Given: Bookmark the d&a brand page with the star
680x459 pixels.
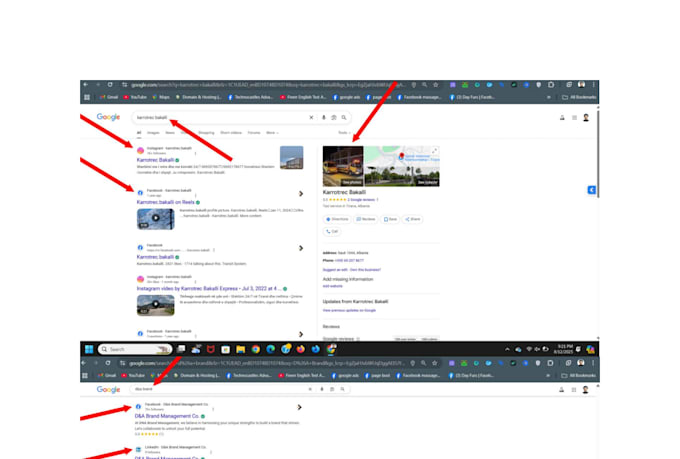Looking at the screenshot, I should click(x=435, y=363).
